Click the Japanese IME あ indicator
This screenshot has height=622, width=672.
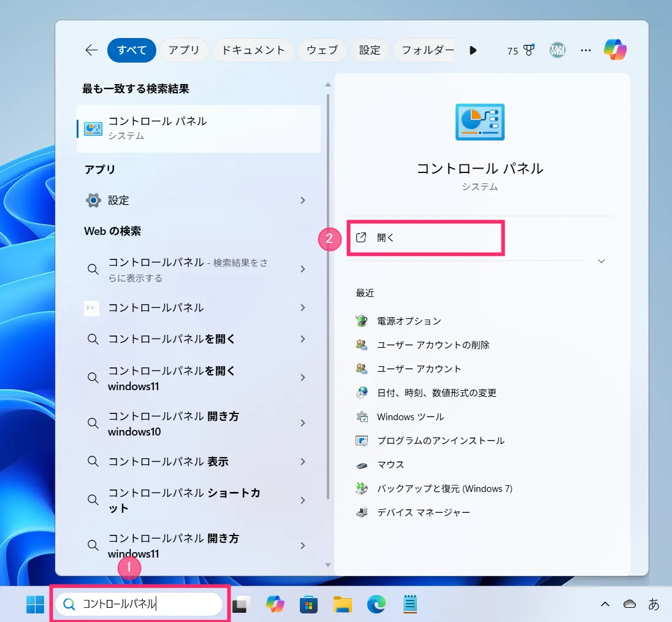[654, 604]
